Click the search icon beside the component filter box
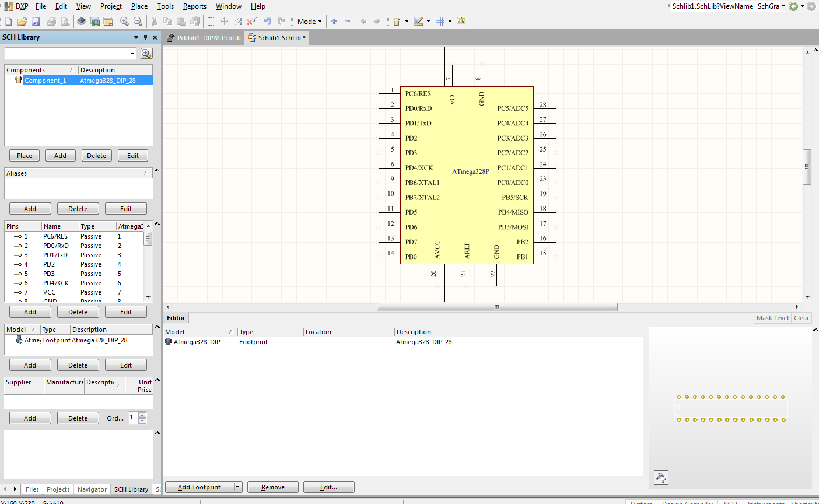The image size is (819, 504). click(x=146, y=54)
